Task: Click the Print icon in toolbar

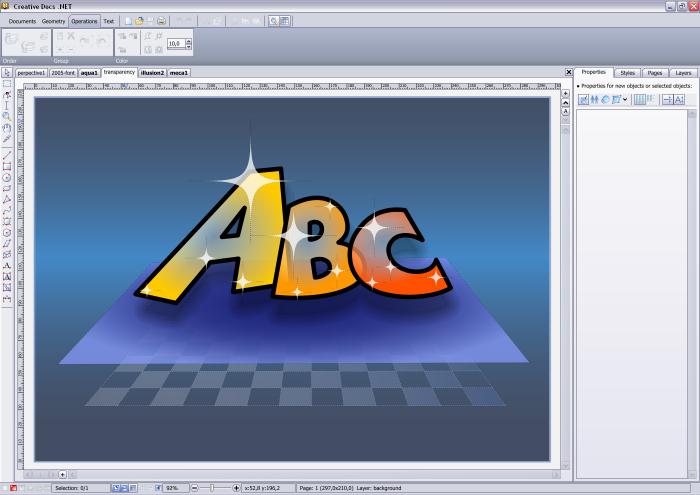Action: [161, 20]
